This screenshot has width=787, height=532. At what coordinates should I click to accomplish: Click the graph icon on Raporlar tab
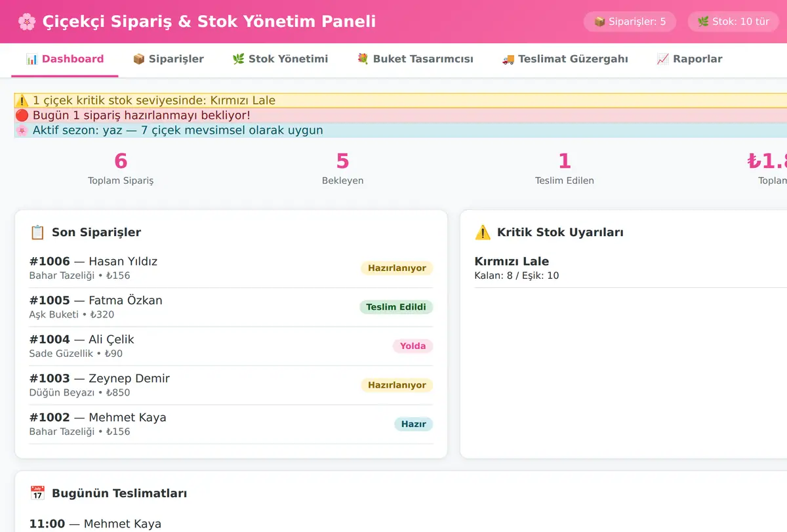click(662, 59)
